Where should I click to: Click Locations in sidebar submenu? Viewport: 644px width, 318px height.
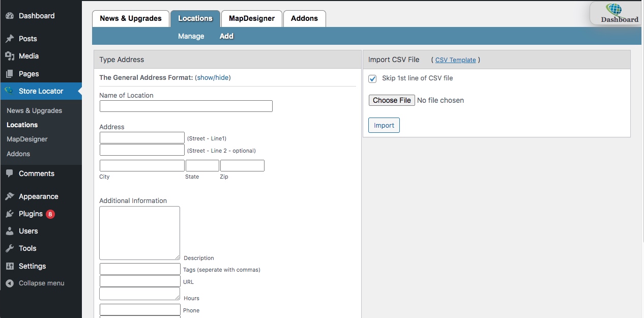(22, 125)
